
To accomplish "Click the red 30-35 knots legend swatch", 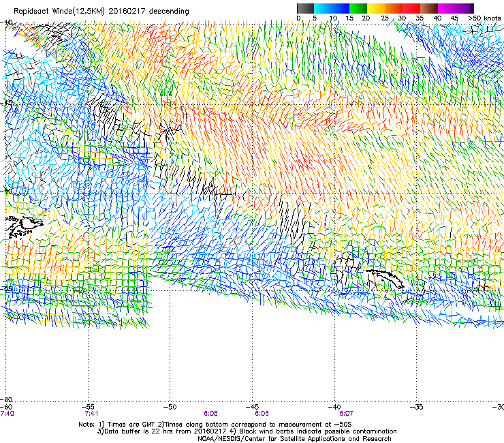I will [411, 8].
